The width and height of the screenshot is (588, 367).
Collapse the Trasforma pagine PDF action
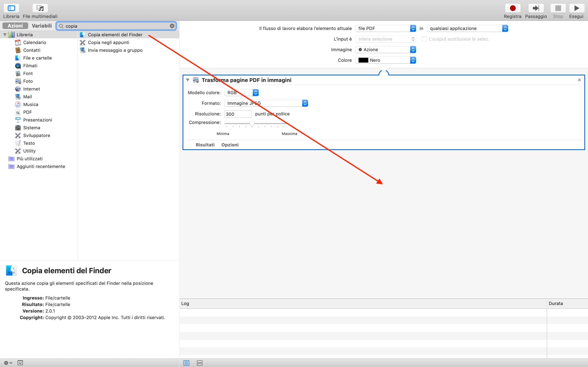pyautogui.click(x=188, y=80)
